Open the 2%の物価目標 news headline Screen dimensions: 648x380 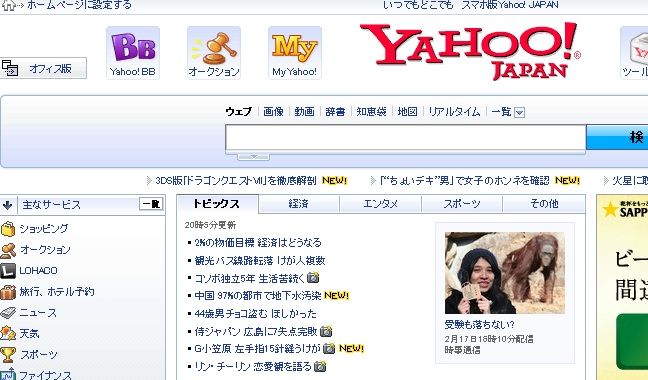pos(258,242)
